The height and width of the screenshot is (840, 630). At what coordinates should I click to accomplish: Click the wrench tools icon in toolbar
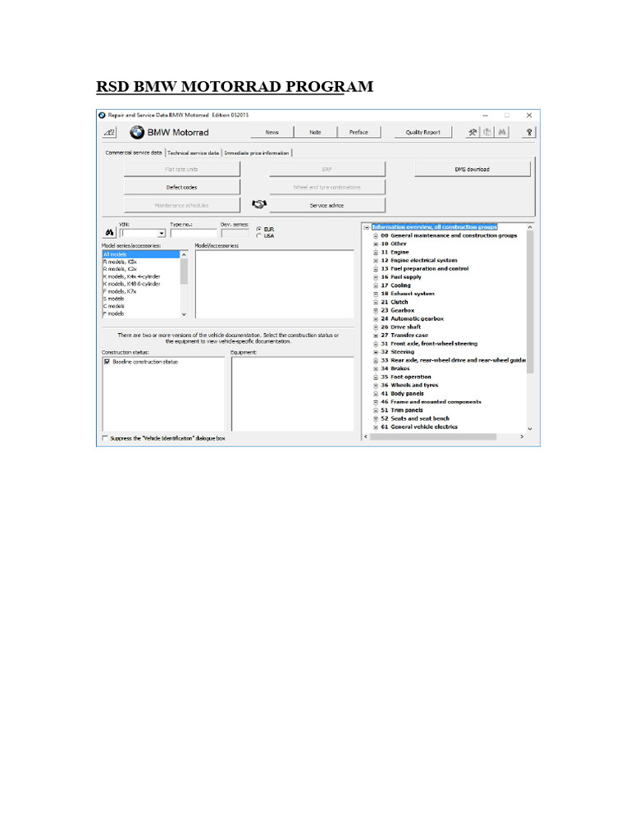[x=472, y=132]
